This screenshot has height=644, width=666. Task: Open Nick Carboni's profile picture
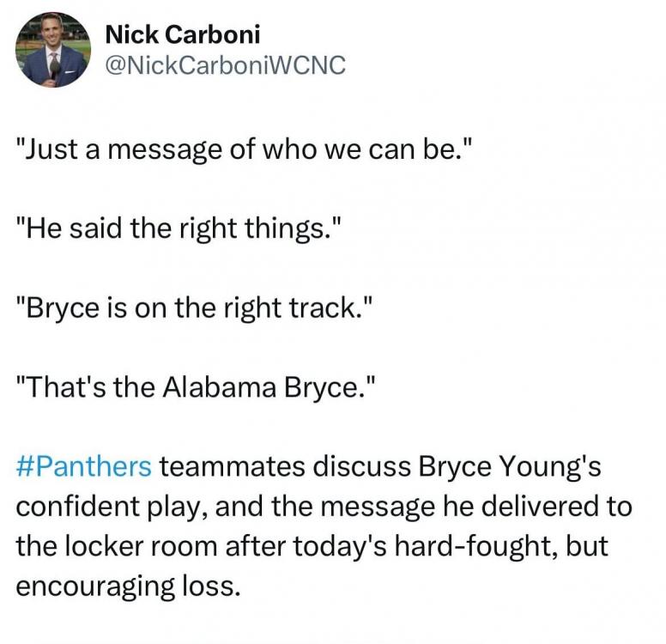[52, 50]
